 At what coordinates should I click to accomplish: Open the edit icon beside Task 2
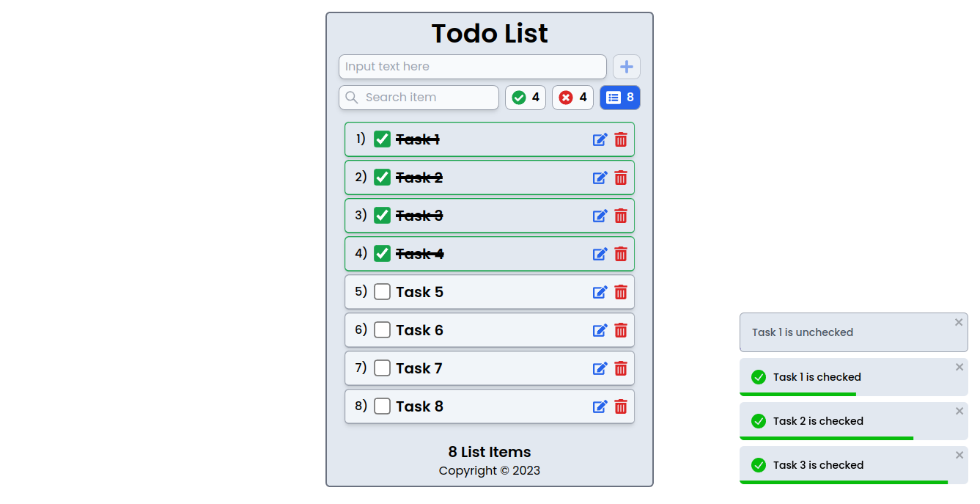pyautogui.click(x=600, y=178)
